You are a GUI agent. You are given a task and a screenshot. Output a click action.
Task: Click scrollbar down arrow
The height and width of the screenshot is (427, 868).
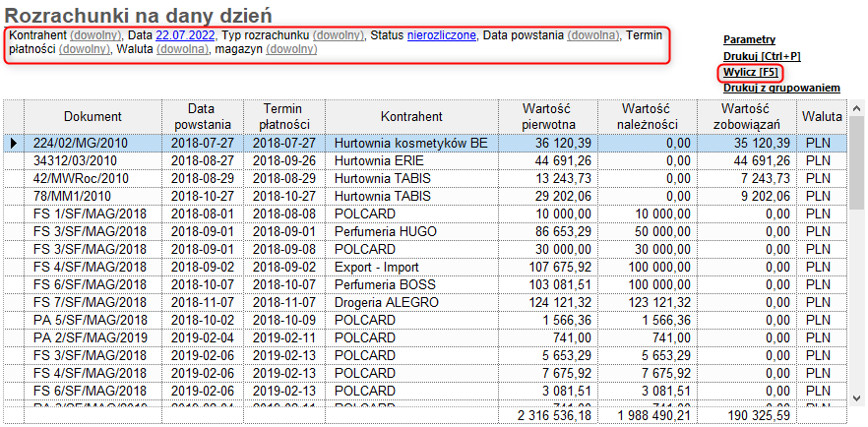click(x=856, y=397)
